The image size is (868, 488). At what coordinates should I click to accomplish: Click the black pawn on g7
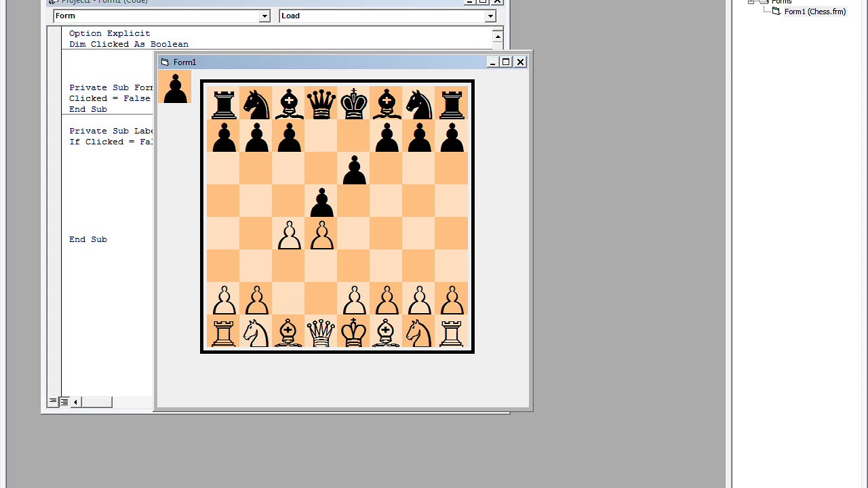tap(418, 136)
